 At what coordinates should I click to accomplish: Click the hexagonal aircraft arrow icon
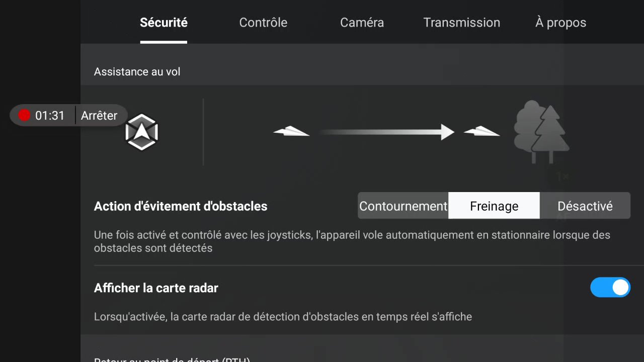pos(141,132)
